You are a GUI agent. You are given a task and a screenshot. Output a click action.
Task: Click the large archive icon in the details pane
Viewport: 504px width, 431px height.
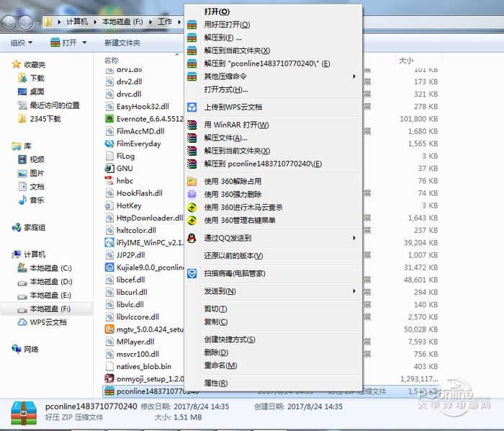pos(24,413)
